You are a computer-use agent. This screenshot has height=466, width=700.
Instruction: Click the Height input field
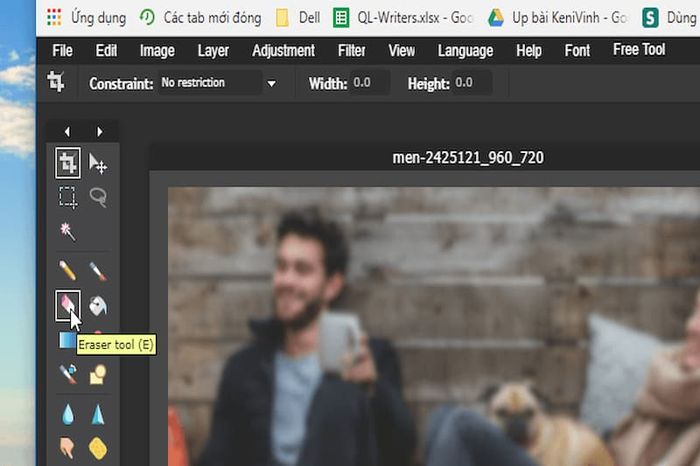click(x=472, y=83)
